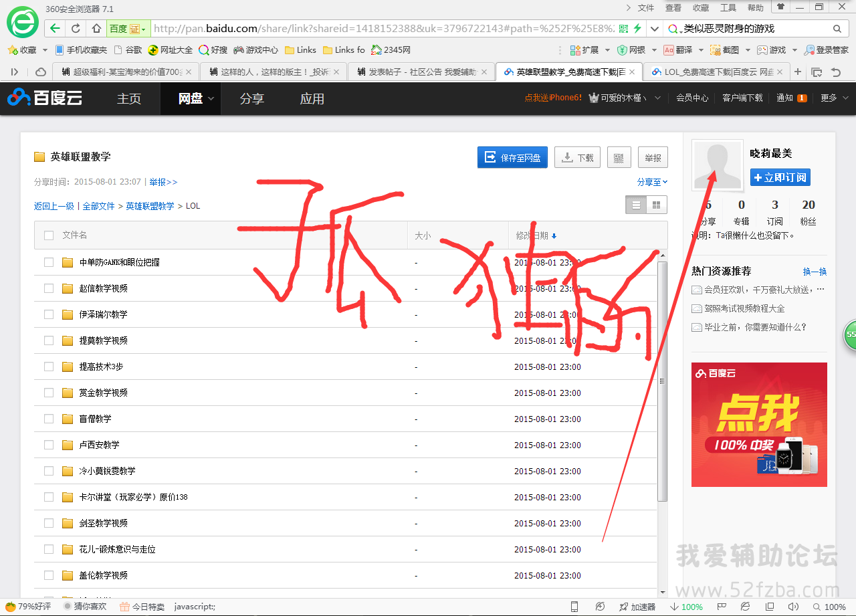Click the browser home icon

point(96,29)
